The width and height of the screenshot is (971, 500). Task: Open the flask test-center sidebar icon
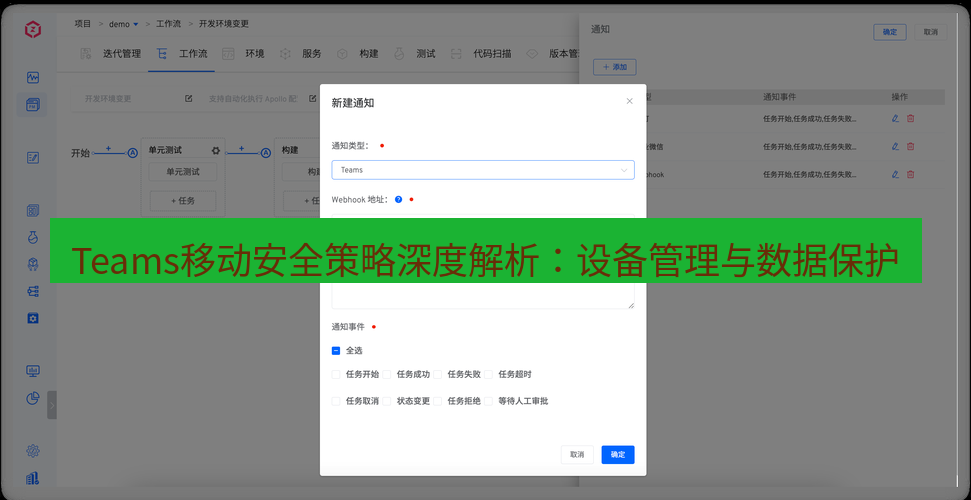tap(33, 237)
